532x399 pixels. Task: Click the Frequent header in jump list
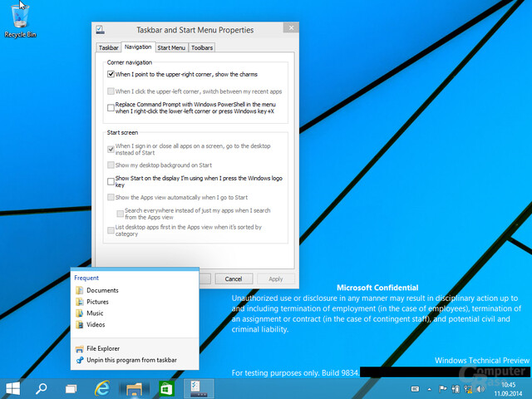(86, 278)
